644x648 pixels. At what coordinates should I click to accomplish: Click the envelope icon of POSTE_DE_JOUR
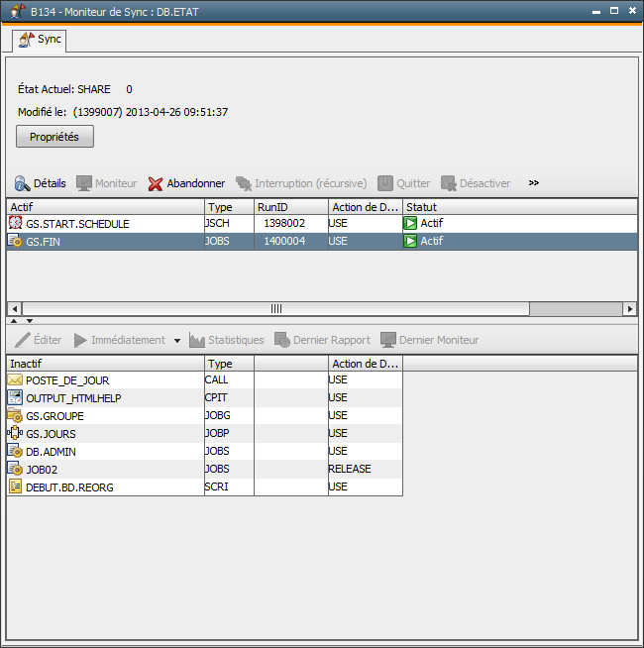(15, 379)
